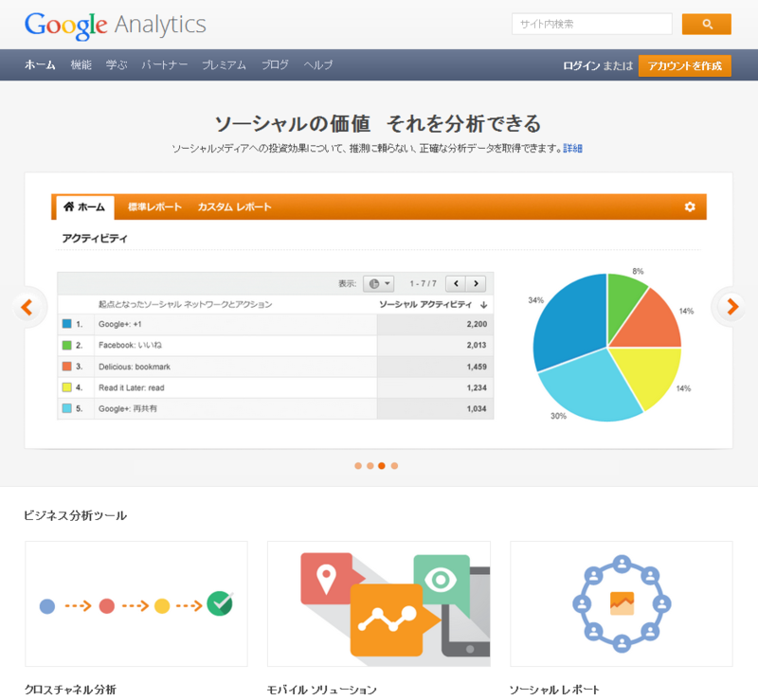This screenshot has width=758, height=700.
Task: Click the social report illustration
Action: [622, 603]
